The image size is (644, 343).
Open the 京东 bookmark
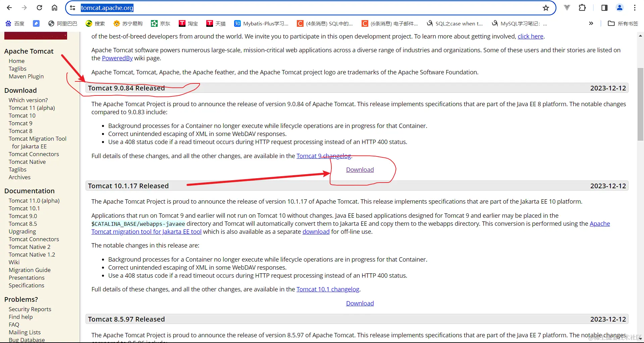tap(161, 23)
